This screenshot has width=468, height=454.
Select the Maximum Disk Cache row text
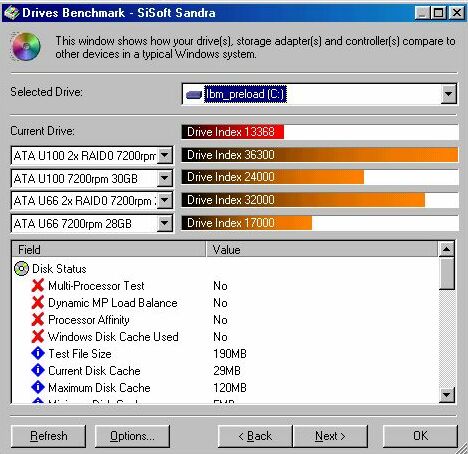click(99, 387)
